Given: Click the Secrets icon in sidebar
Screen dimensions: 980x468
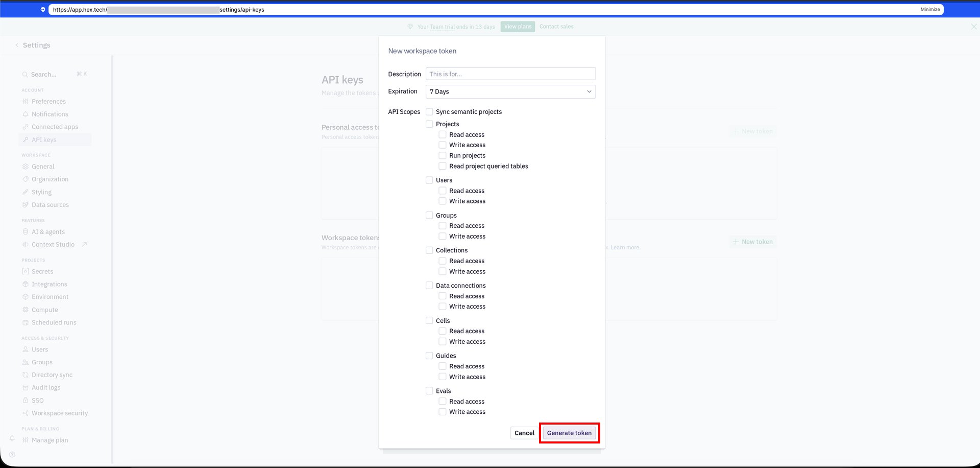Looking at the screenshot, I should tap(26, 272).
